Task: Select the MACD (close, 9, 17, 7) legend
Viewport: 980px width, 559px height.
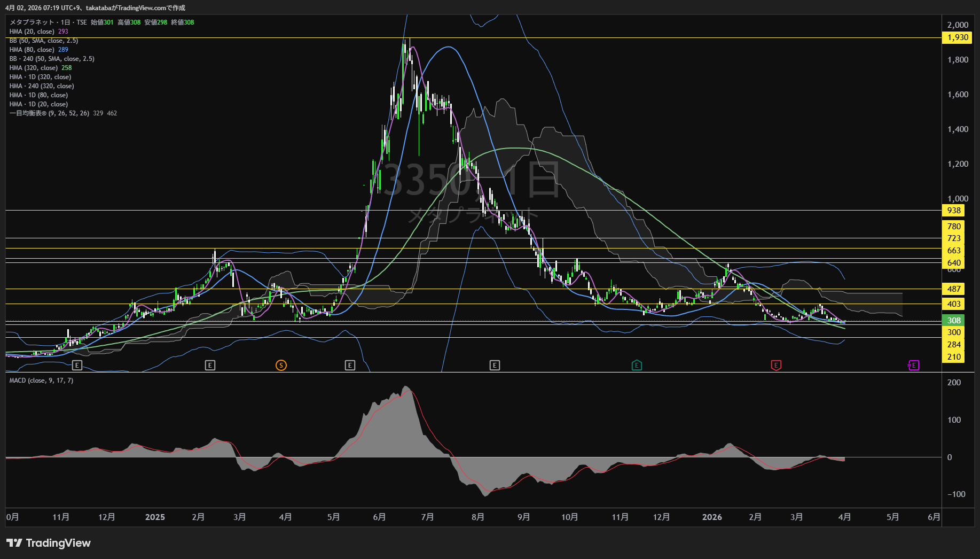Action: tap(41, 381)
